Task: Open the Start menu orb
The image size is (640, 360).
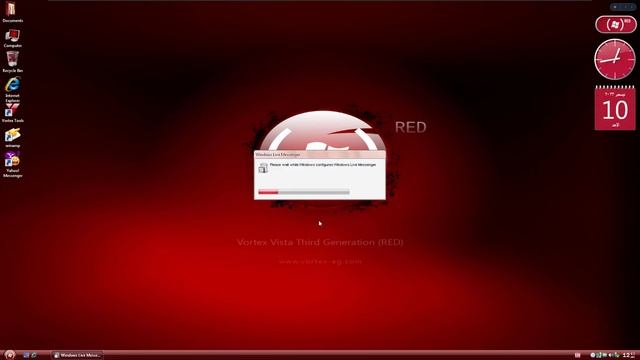Action: point(10,355)
